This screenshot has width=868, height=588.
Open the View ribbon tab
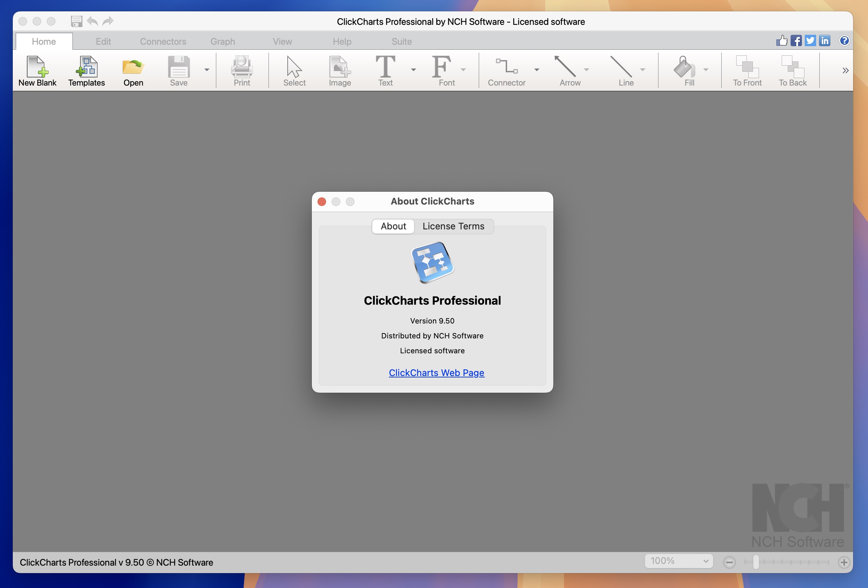point(282,41)
